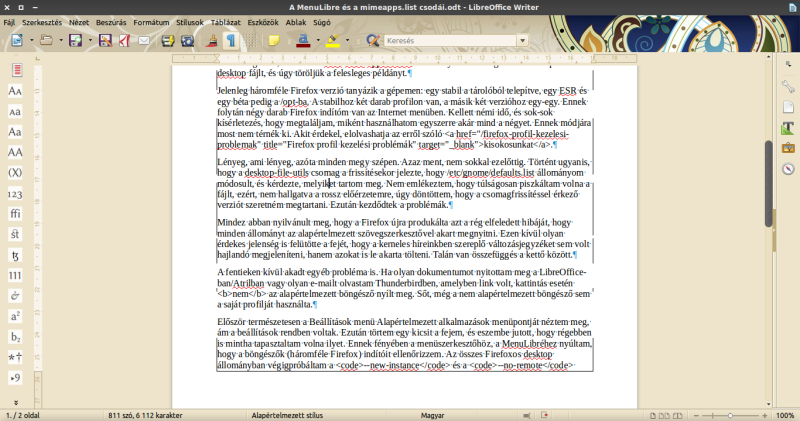This screenshot has height=421, width=800.
Task: Expand the Keresés search box dropdown
Action: [x=522, y=40]
